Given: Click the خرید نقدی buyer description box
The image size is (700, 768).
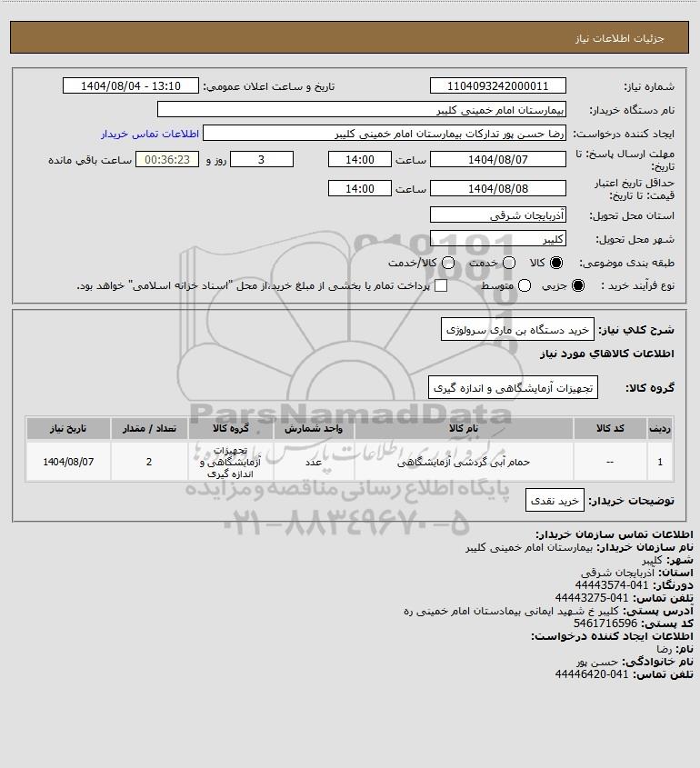Looking at the screenshot, I should pyautogui.click(x=555, y=500).
